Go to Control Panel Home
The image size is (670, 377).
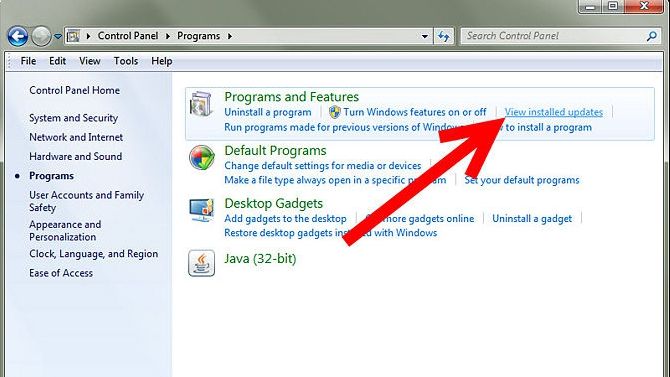point(74,90)
